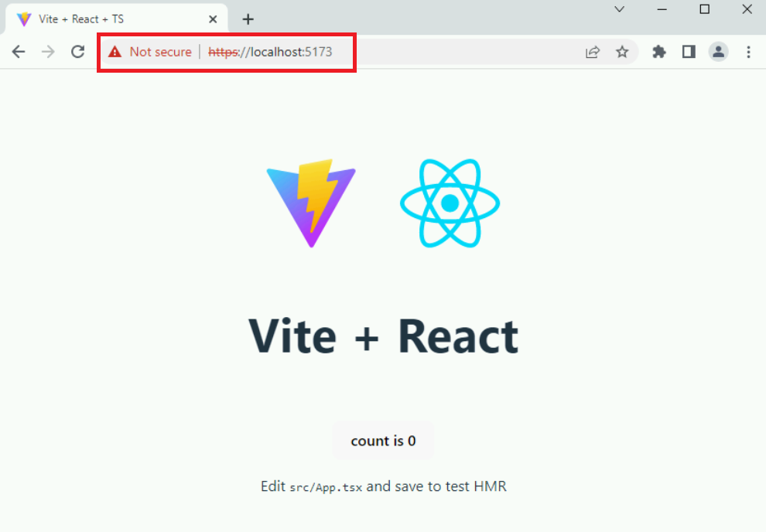Screen dimensions: 766x532
Task: Share this page via the share icon
Action: [593, 52]
